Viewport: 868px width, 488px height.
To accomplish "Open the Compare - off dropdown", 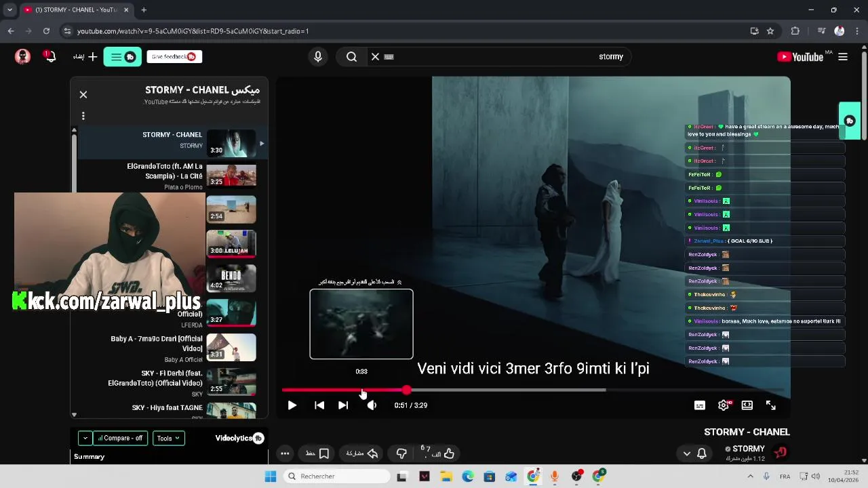I will point(121,439).
